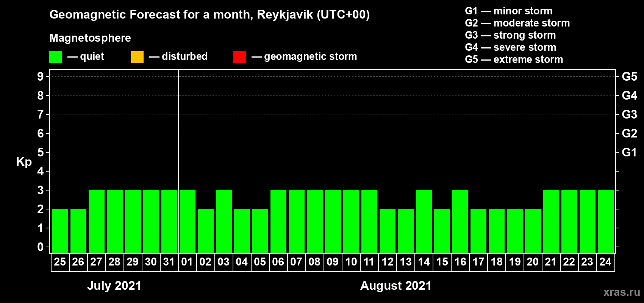Click the Kp value 0 axis label

coord(41,247)
